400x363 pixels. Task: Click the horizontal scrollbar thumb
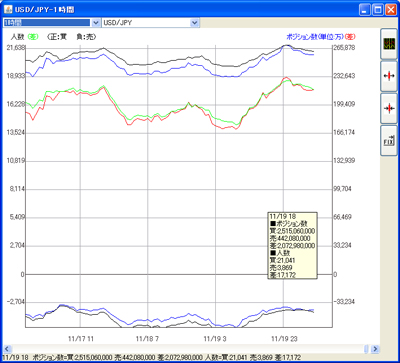366,349
